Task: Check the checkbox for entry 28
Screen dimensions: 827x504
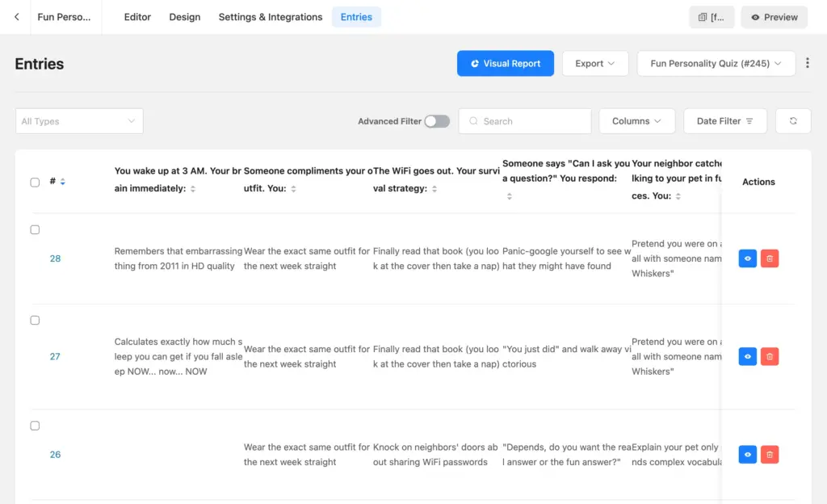Action: pyautogui.click(x=35, y=229)
